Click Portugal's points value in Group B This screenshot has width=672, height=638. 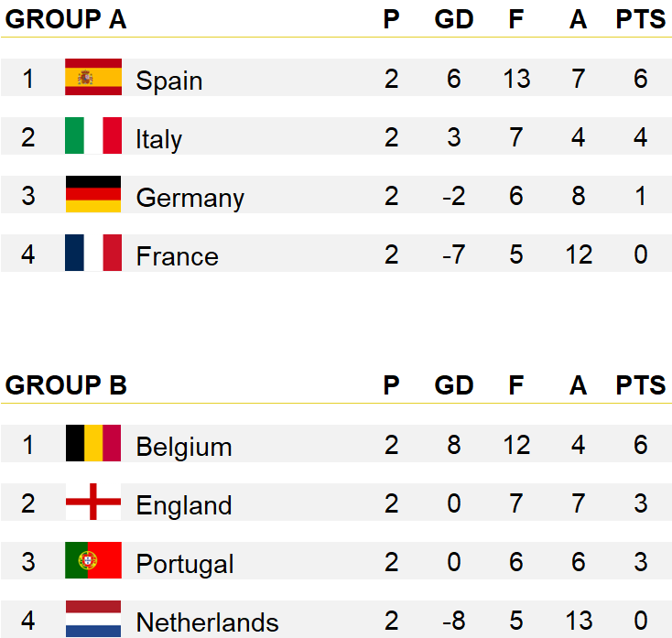[x=640, y=562]
